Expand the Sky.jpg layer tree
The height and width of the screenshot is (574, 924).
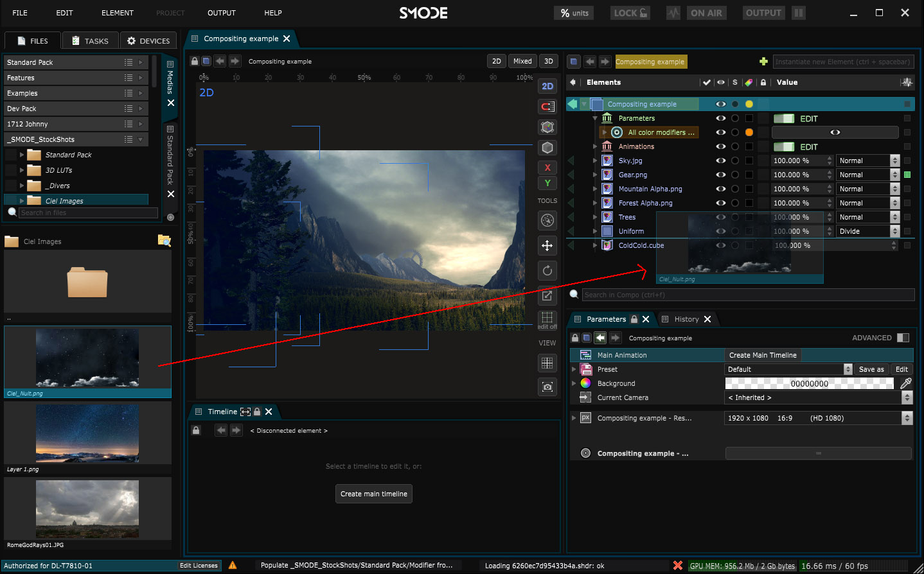(x=595, y=161)
